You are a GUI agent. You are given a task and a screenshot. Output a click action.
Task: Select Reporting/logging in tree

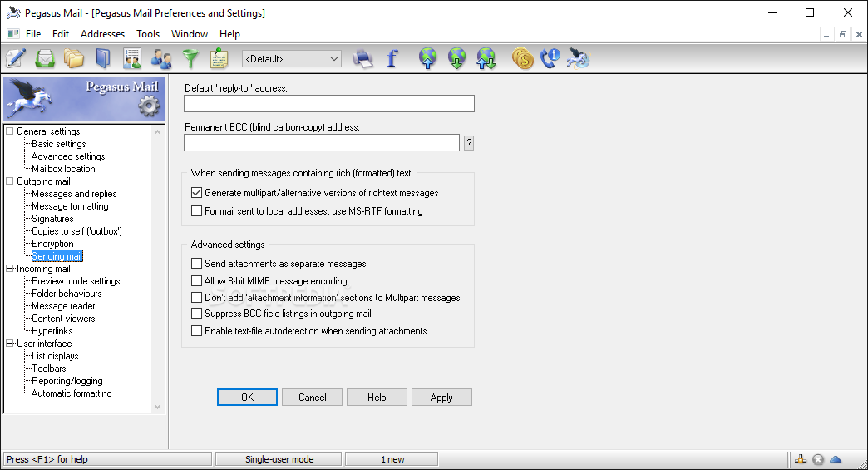click(x=67, y=381)
